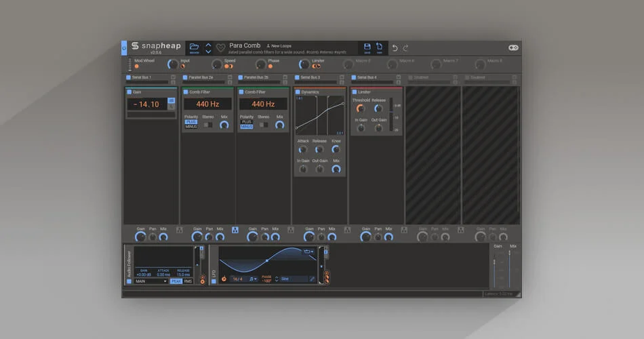Click the LFO pencil edit icon

[x=312, y=279]
